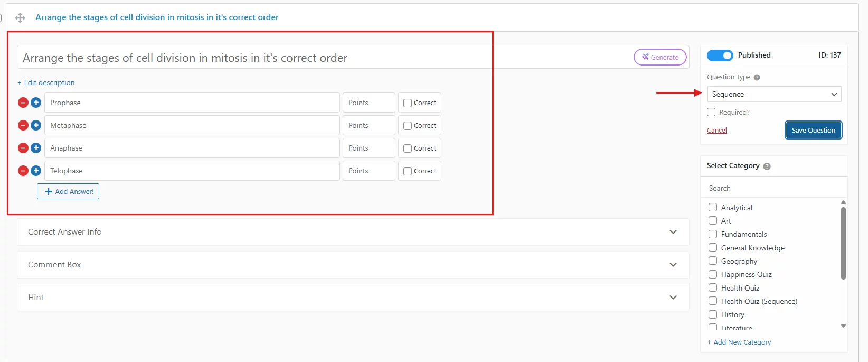Click the Select Category help icon

[x=767, y=166]
